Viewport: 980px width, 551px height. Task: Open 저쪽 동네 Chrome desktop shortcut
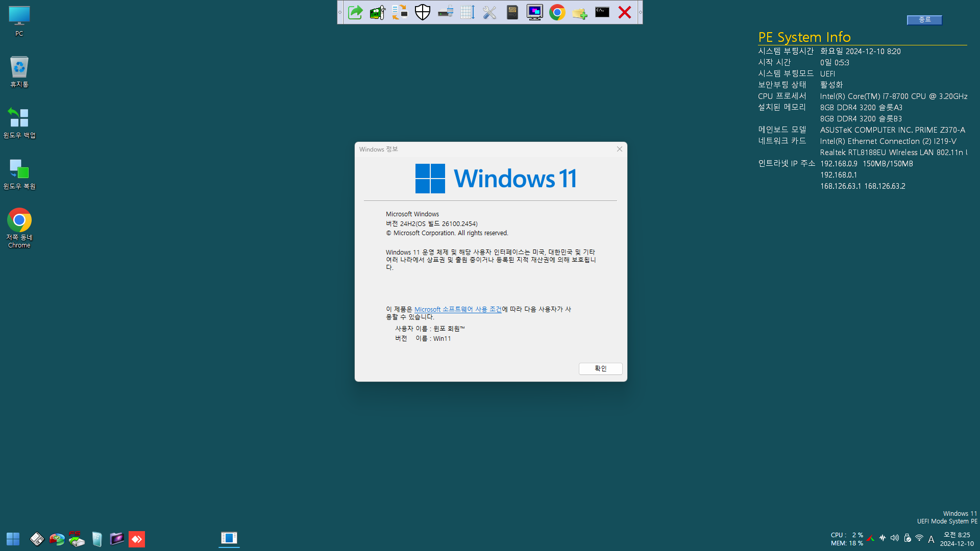click(x=19, y=228)
